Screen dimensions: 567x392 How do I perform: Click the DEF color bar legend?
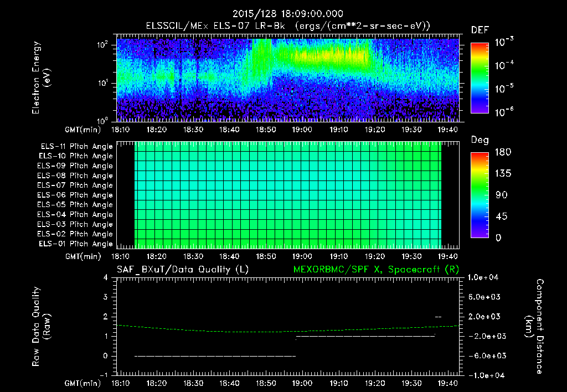point(480,78)
